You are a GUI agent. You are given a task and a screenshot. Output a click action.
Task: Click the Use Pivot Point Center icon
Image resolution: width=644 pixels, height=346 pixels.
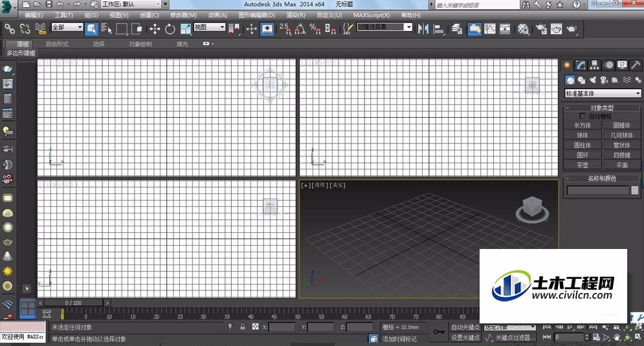(x=234, y=28)
